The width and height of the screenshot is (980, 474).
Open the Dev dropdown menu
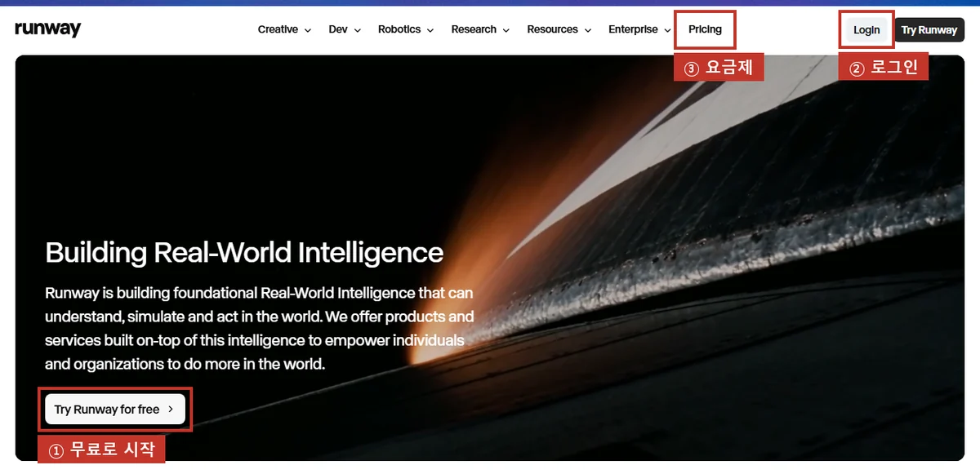[345, 29]
